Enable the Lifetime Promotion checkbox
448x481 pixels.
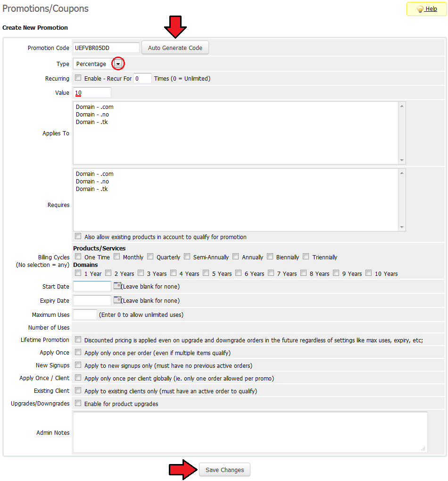(78, 340)
